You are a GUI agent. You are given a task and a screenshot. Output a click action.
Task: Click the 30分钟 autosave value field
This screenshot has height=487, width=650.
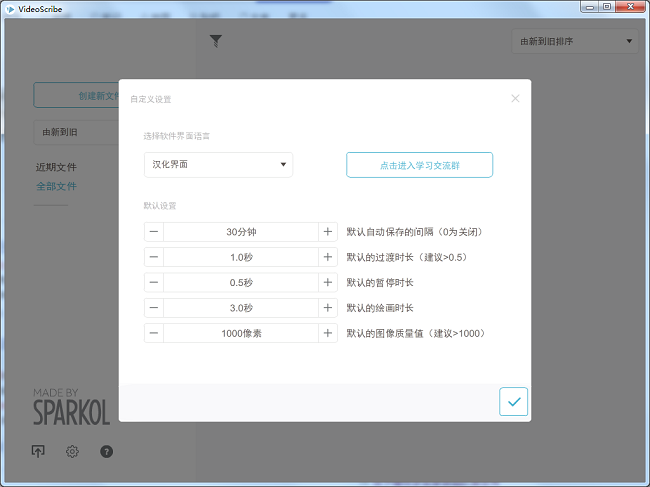pos(241,232)
